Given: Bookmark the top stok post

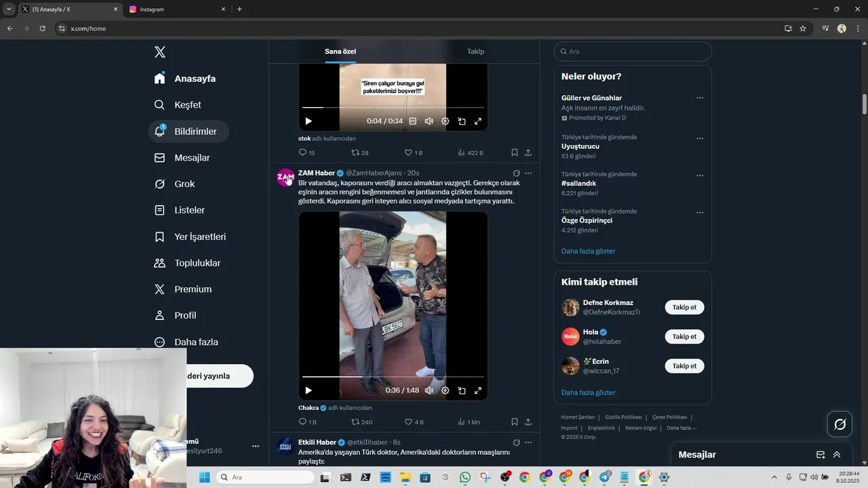Looking at the screenshot, I should [x=515, y=152].
